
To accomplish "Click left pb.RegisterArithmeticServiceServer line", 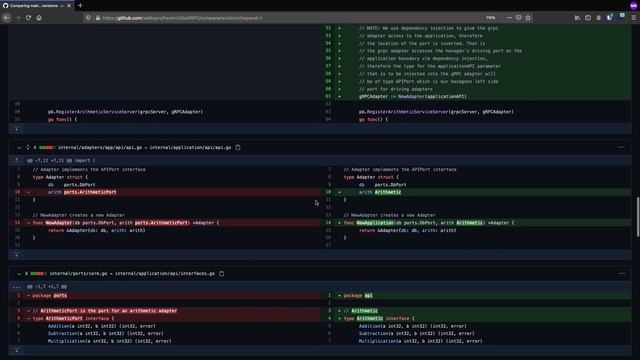I will pos(125,112).
